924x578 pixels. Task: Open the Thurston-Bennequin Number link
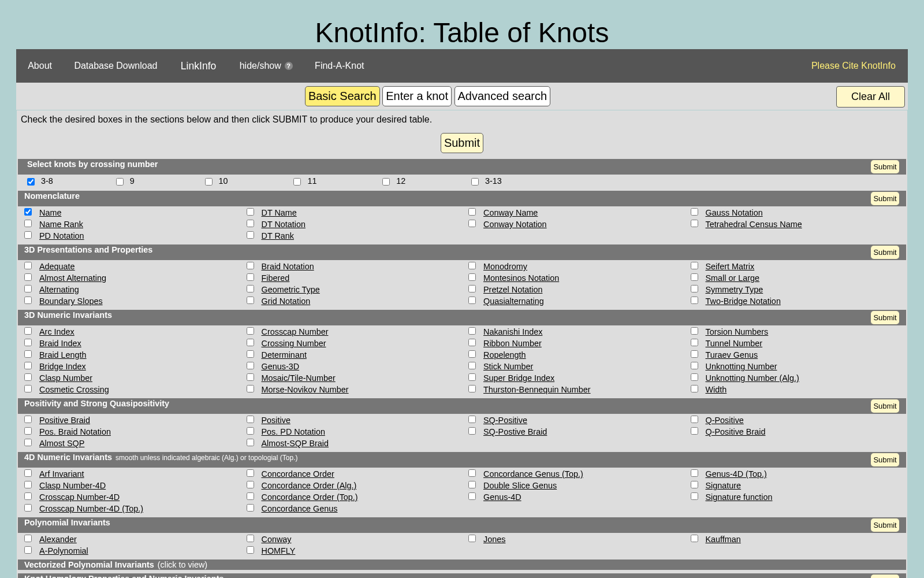pos(536,390)
